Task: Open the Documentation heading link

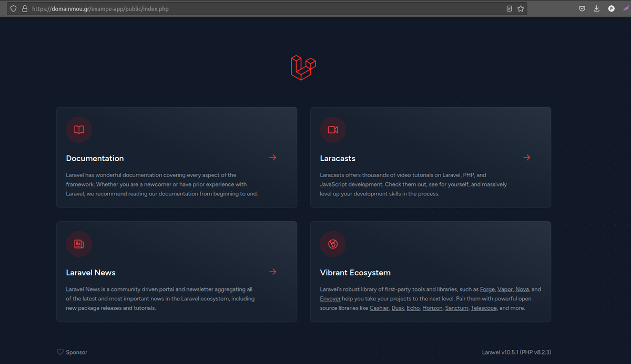Action: pyautogui.click(x=95, y=158)
